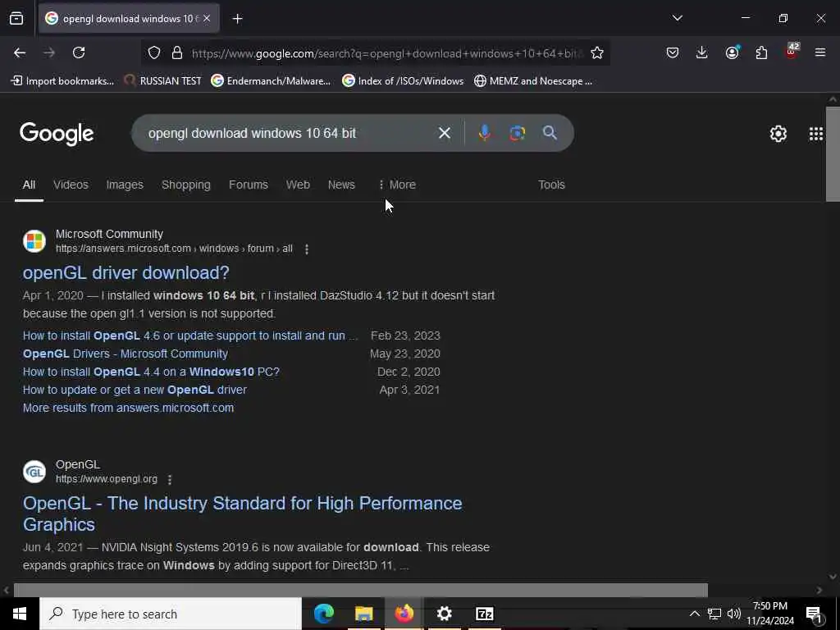This screenshot has width=840, height=630.
Task: Open search Tools options
Action: [x=551, y=185]
